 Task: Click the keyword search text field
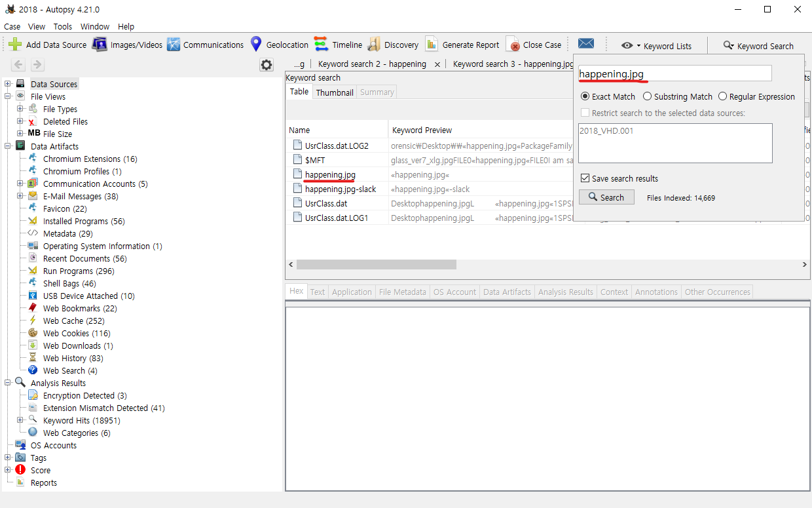click(x=675, y=73)
